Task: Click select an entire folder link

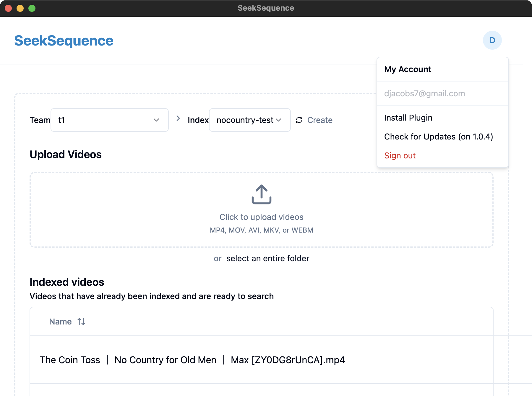Action: click(x=267, y=258)
